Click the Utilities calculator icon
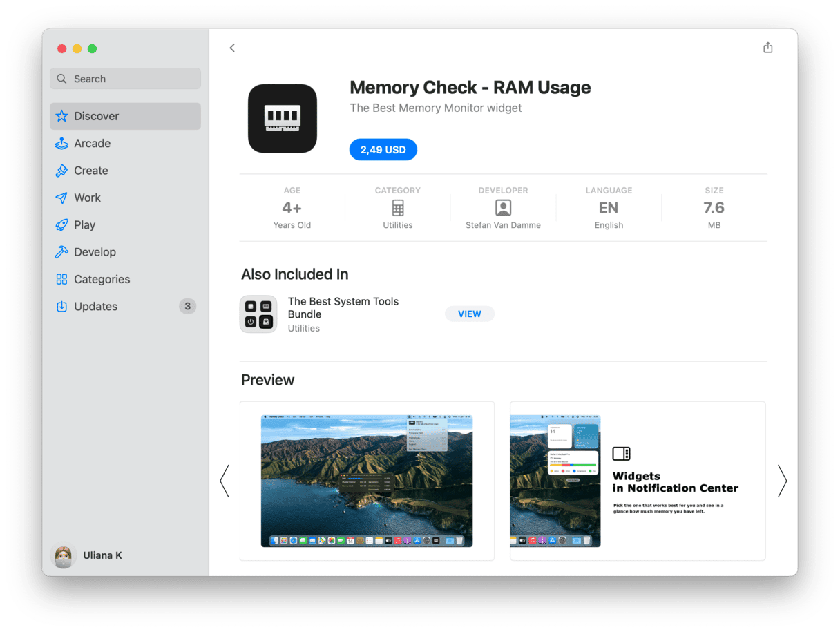 click(398, 208)
